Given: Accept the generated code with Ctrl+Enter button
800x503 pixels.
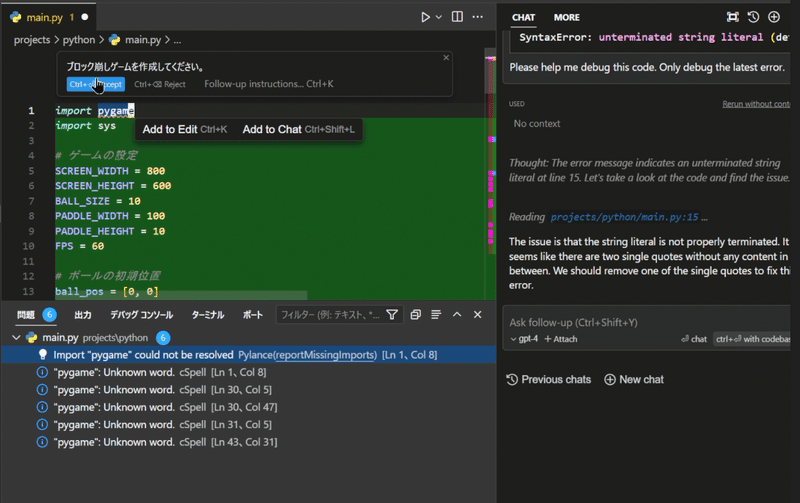Looking at the screenshot, I should coord(95,84).
